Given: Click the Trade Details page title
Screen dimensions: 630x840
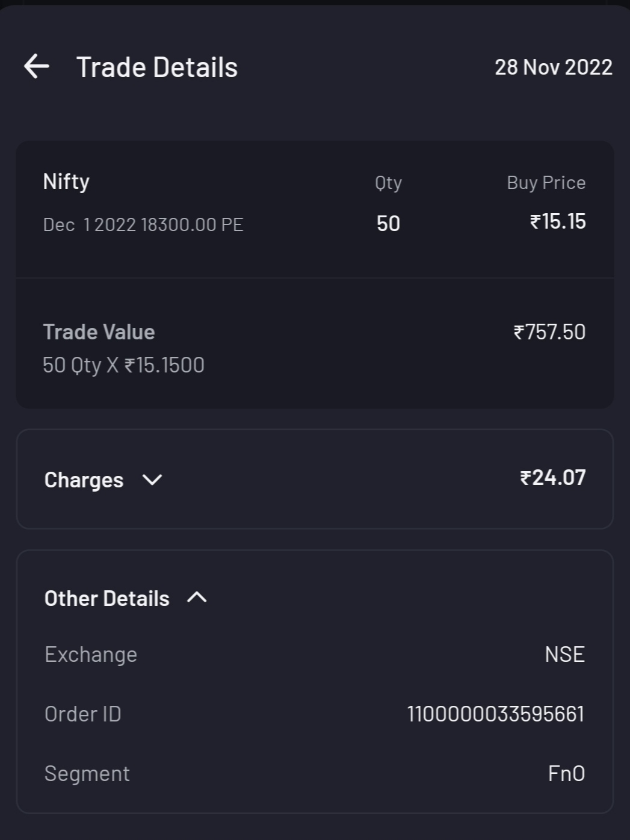Looking at the screenshot, I should point(157,67).
